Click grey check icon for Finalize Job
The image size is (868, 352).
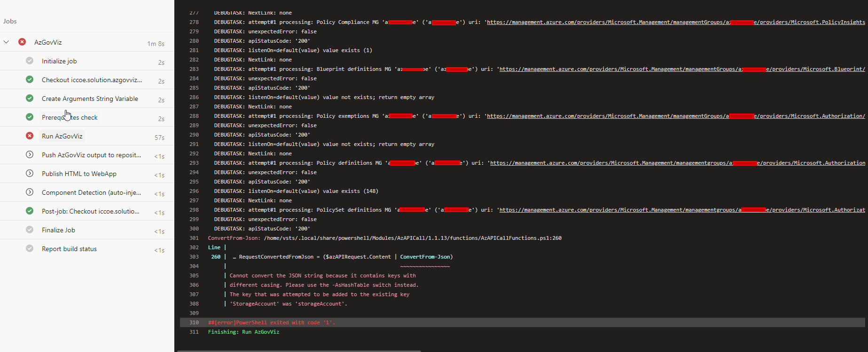tap(30, 230)
